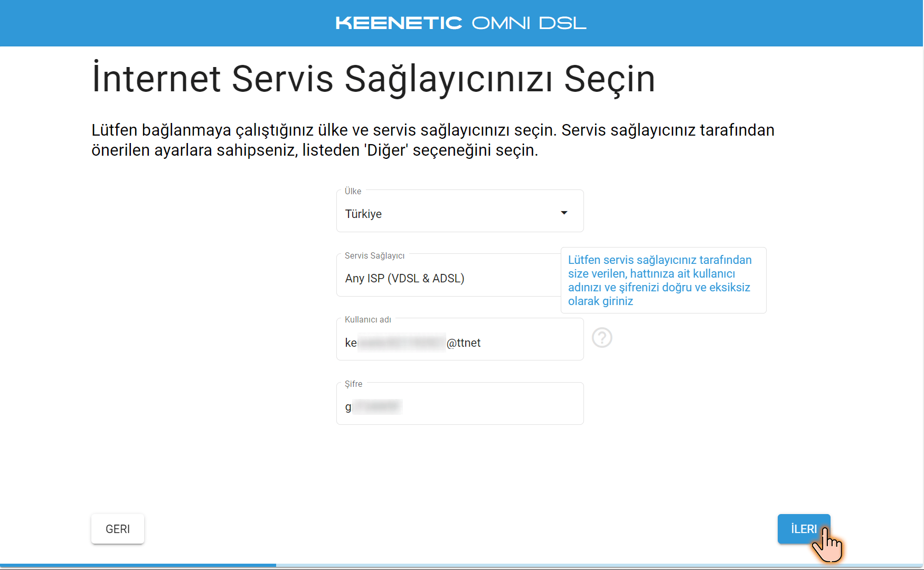Go back with the GERI button
This screenshot has height=570, width=924.
(118, 529)
